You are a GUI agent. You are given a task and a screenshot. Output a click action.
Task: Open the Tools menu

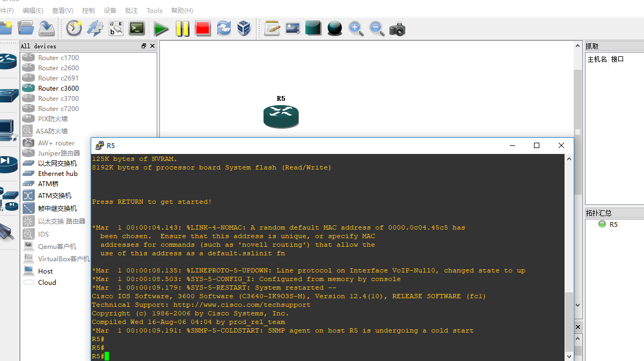click(155, 10)
